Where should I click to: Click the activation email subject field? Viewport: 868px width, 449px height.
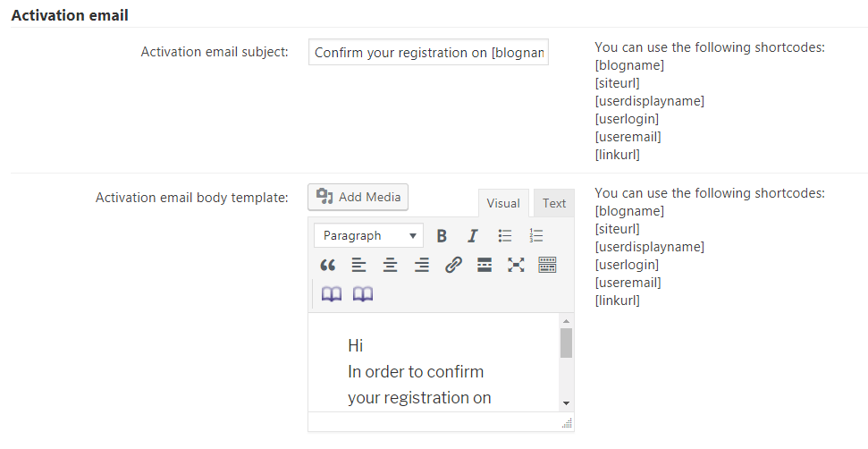point(428,53)
